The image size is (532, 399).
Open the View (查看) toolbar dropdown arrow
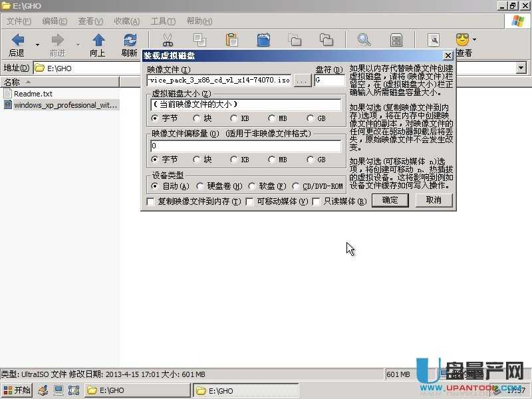(475, 41)
